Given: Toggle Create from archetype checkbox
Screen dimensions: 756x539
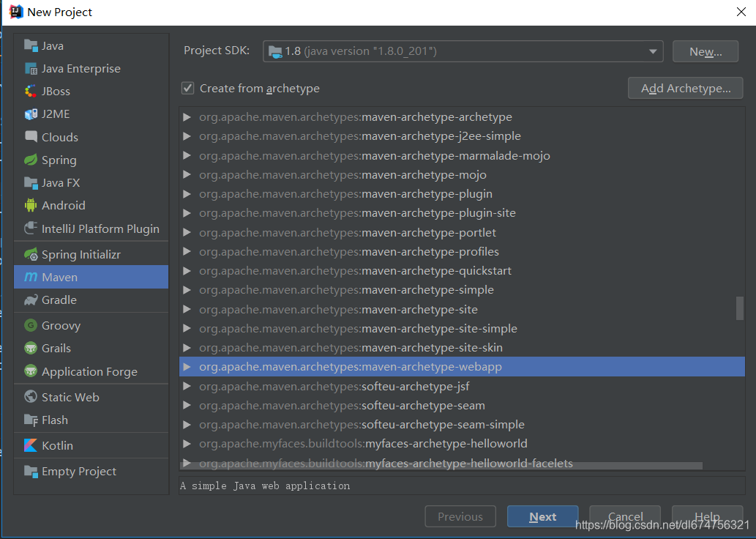Looking at the screenshot, I should pos(187,89).
